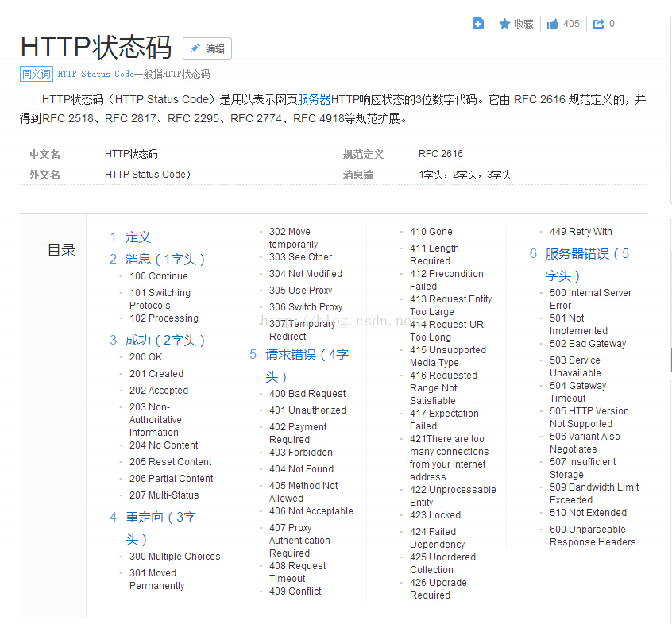Open the 301 Moved Permanently entry
The height and width of the screenshot is (624, 672).
[156, 580]
